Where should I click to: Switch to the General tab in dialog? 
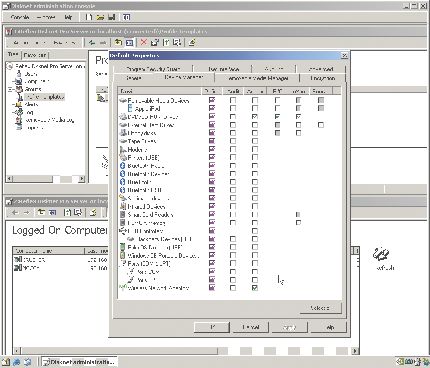coord(134,78)
